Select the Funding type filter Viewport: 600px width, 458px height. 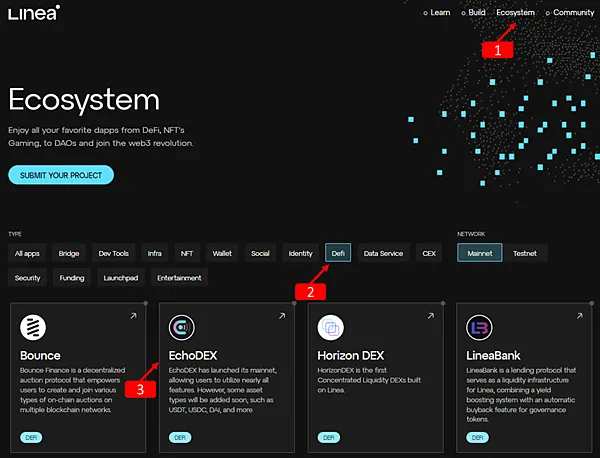pos(72,278)
